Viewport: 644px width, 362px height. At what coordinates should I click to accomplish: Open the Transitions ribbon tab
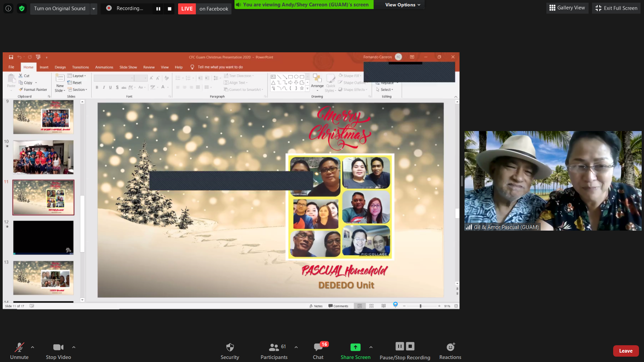tap(80, 67)
